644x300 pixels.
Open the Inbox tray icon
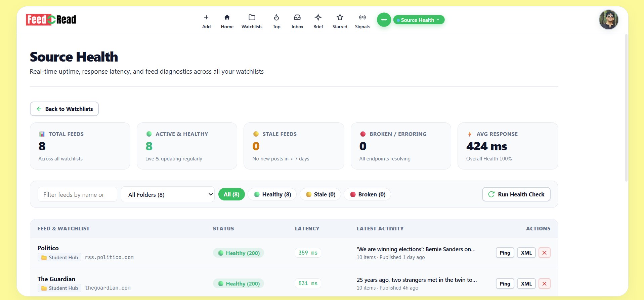(297, 17)
